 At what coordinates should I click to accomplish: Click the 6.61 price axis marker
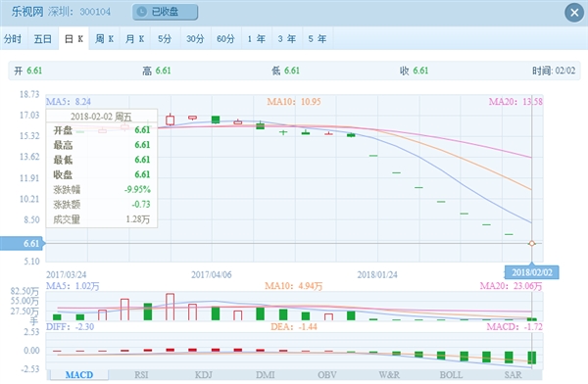pos(23,243)
